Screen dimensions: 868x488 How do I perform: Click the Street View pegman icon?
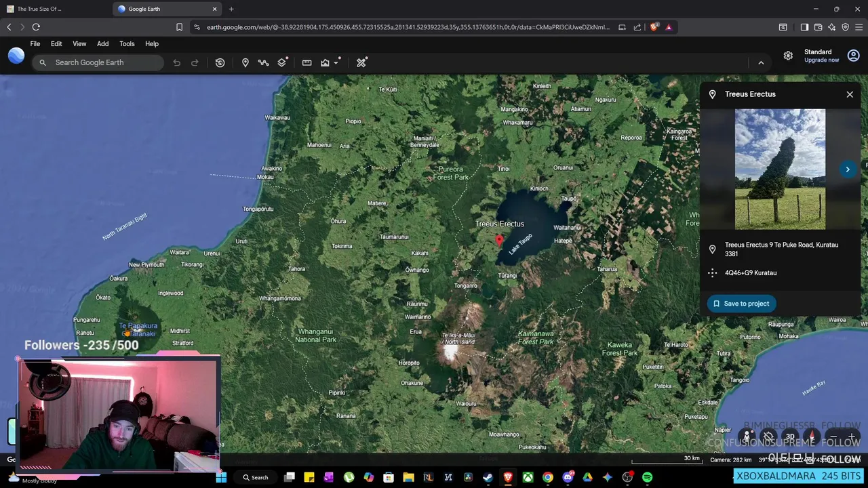747,437
